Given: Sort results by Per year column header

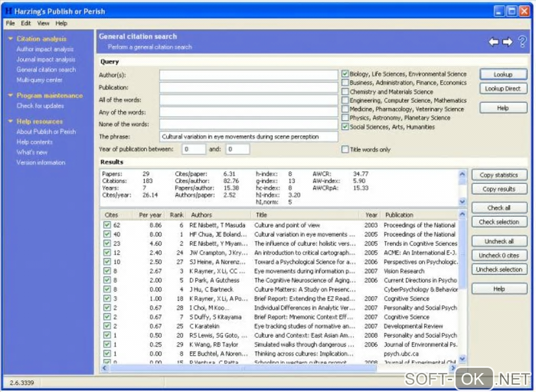Looking at the screenshot, I should click(147, 215).
